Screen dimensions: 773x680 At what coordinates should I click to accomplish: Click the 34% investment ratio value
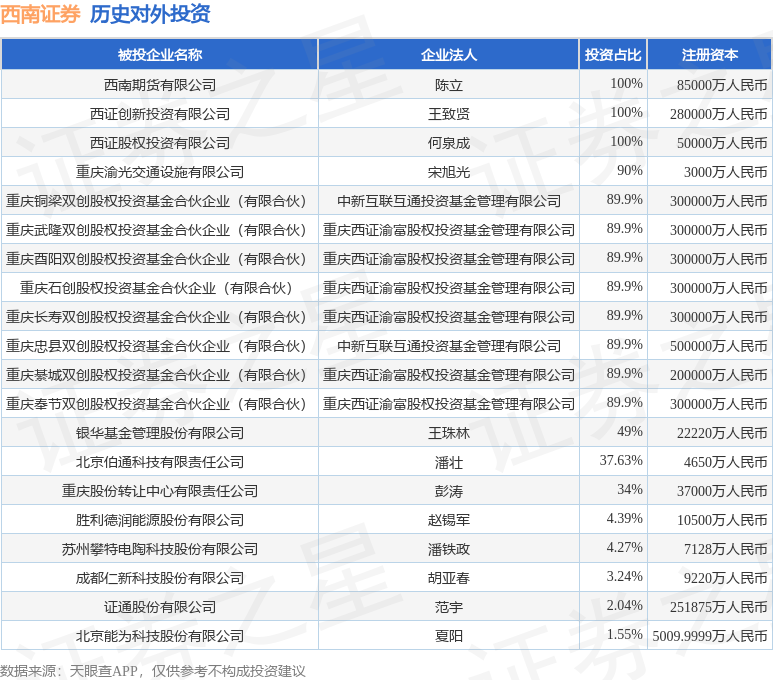[x=630, y=489]
